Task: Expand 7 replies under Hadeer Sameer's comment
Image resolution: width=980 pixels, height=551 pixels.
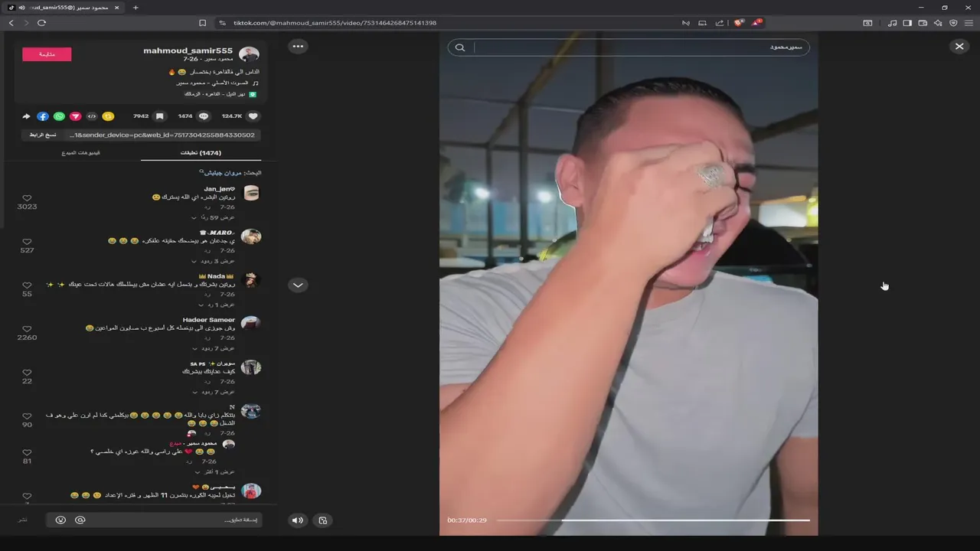Action: click(213, 348)
